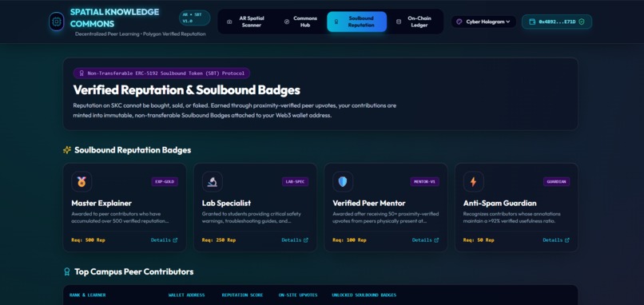Image resolution: width=644 pixels, height=305 pixels.
Task: Click the Master Explainer card title
Action: pos(101,203)
